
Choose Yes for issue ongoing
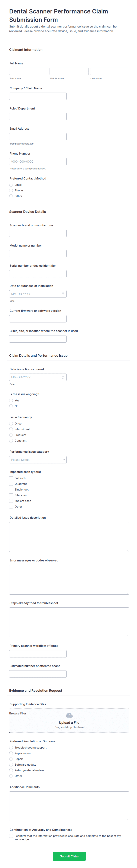click(11, 400)
